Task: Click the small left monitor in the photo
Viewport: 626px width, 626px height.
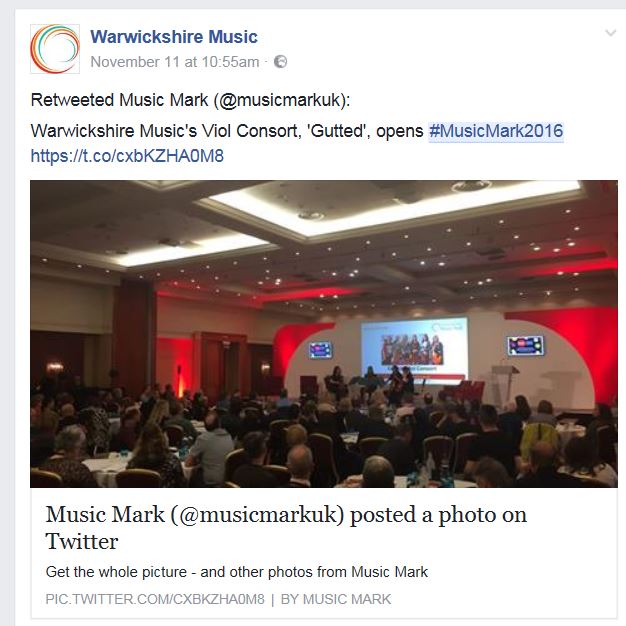Action: pyautogui.click(x=321, y=350)
